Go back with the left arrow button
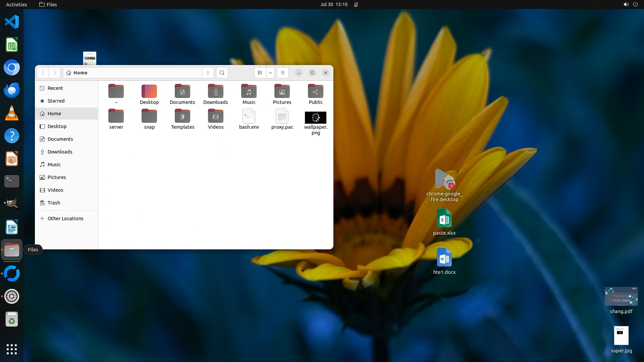644x362 pixels. (x=43, y=73)
